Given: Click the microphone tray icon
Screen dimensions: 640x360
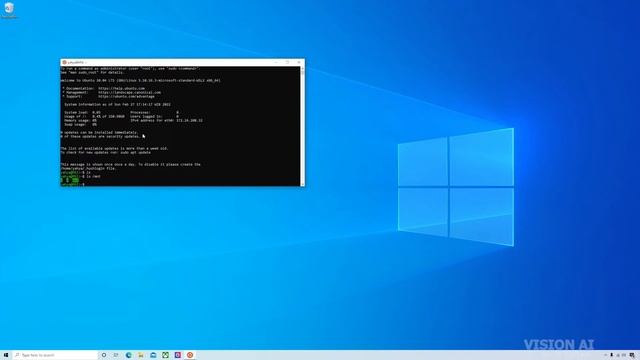Looking at the screenshot, I should 611,355.
